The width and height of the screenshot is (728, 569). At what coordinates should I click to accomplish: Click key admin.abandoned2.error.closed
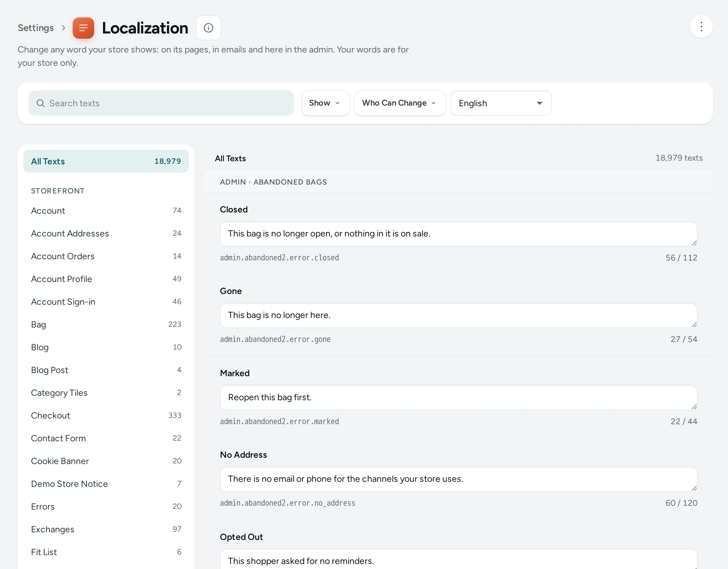coord(279,258)
